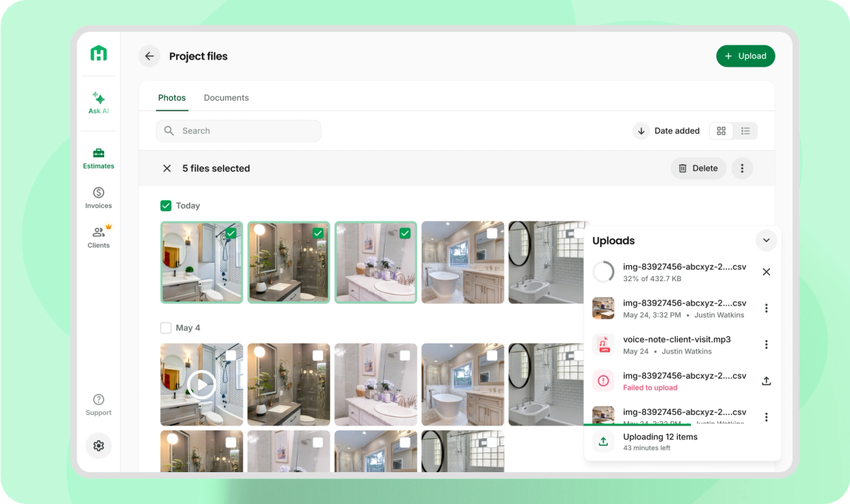Go back with the arrow beside Project files
This screenshot has height=504, width=850.
tap(149, 56)
